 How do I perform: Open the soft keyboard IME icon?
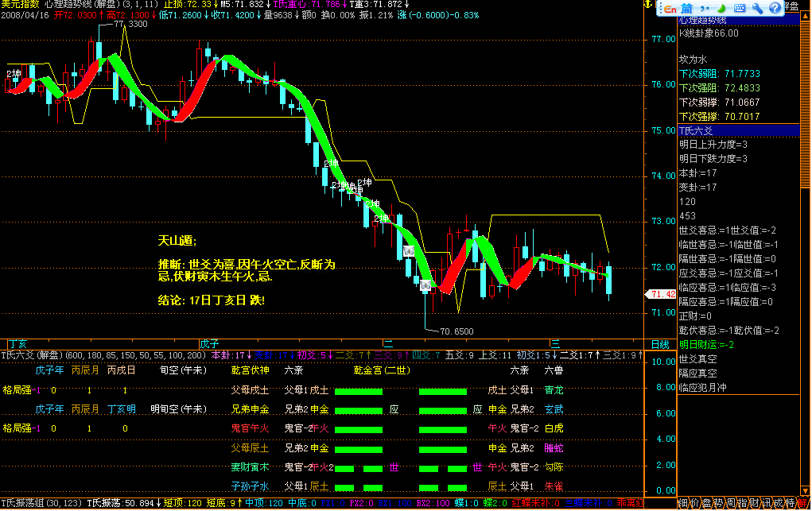coord(740,8)
